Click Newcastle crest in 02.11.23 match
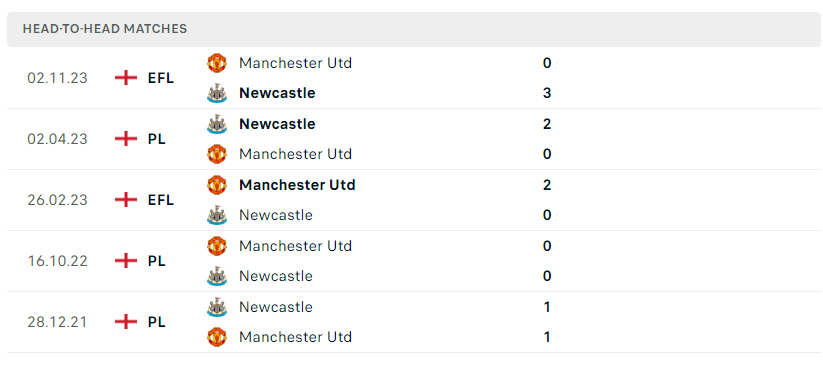This screenshot has width=823, height=370. (x=217, y=93)
